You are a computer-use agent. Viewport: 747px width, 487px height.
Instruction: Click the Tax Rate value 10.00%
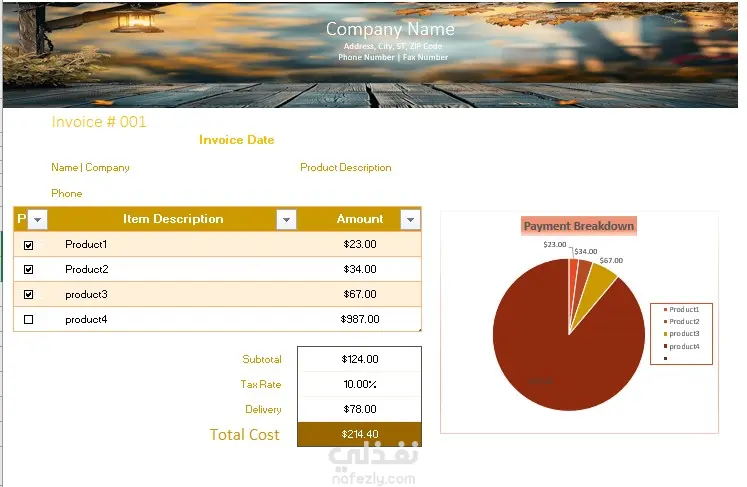click(360, 384)
